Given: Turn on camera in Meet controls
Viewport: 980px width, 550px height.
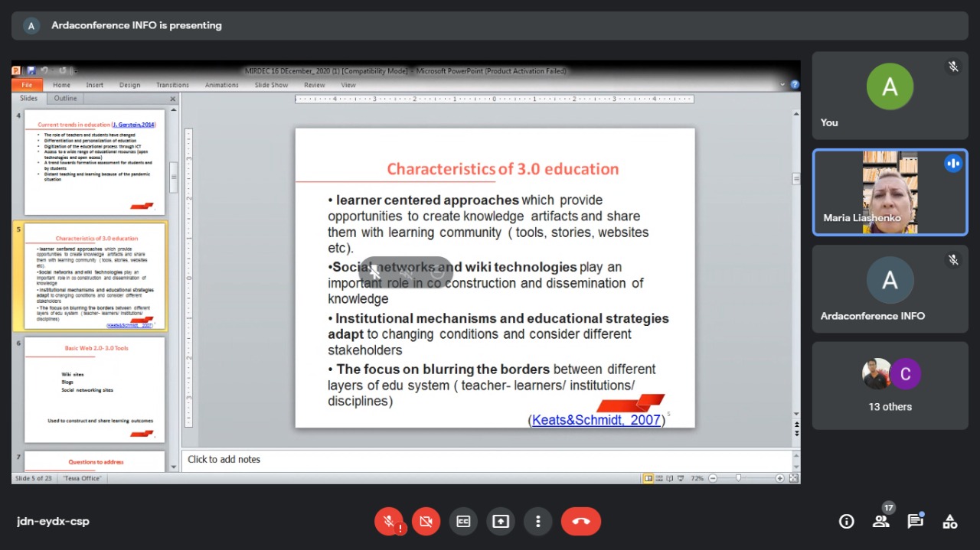Looking at the screenshot, I should coord(426,522).
